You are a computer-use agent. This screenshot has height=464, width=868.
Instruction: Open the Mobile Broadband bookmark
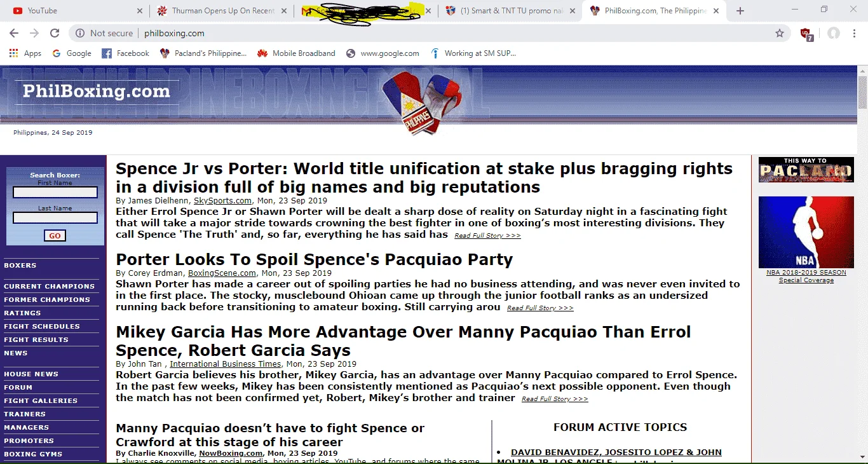(x=296, y=53)
